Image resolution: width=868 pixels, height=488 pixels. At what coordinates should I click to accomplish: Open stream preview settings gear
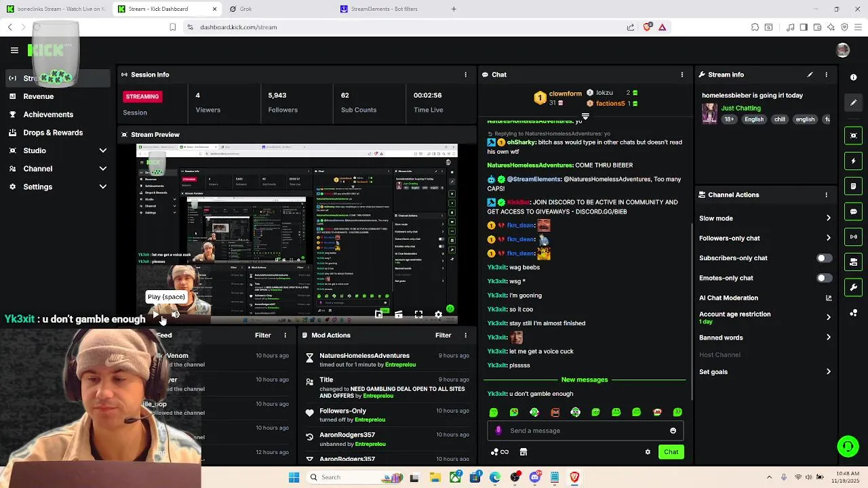[x=438, y=314]
